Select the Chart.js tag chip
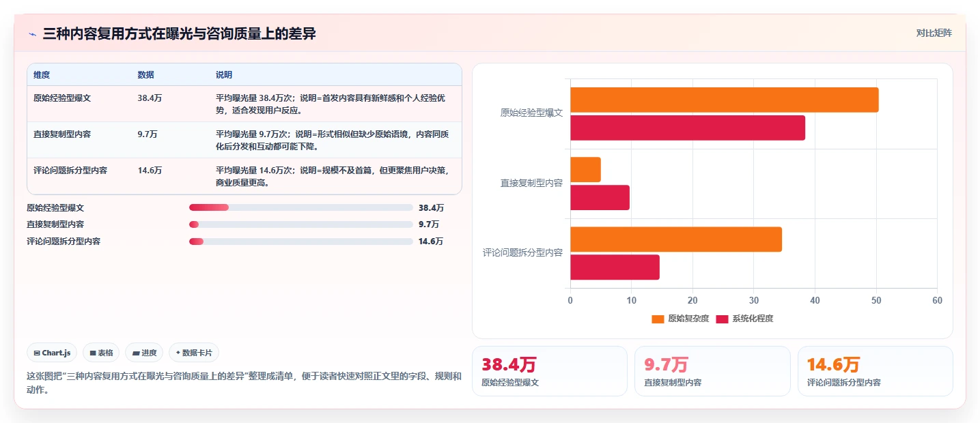This screenshot has width=980, height=423. (x=53, y=353)
